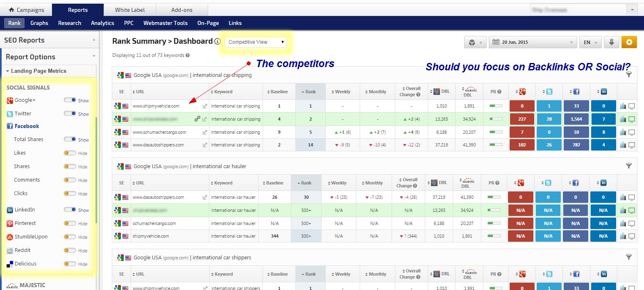Viewport: 644px width, 290px height.
Task: Sort first table by Twitter icon column
Action: 549,92
